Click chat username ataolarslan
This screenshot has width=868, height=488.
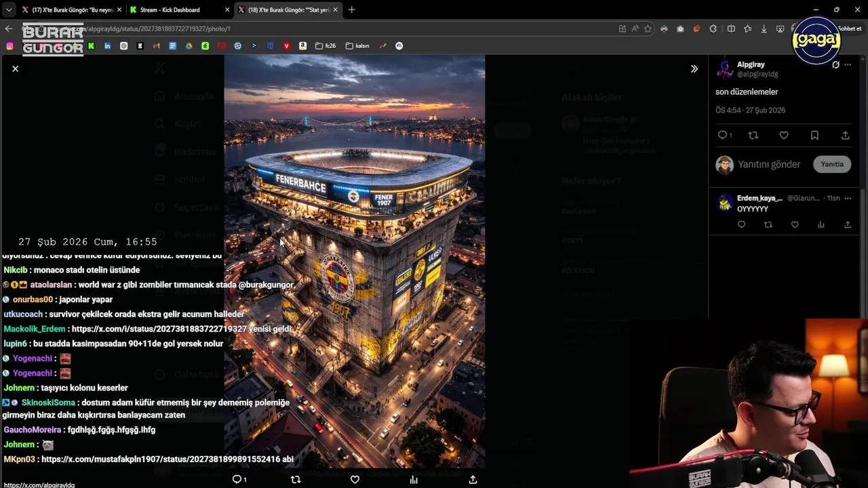click(51, 285)
